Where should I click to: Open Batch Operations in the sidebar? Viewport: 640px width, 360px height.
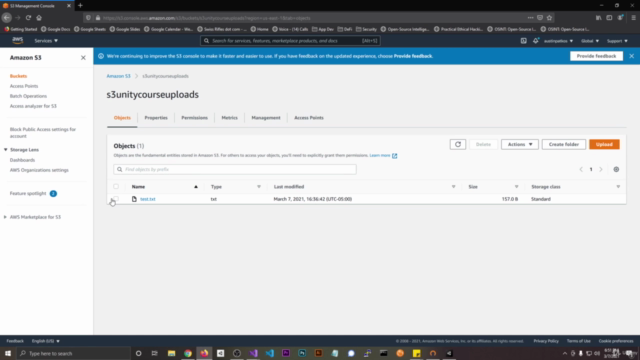click(x=28, y=96)
